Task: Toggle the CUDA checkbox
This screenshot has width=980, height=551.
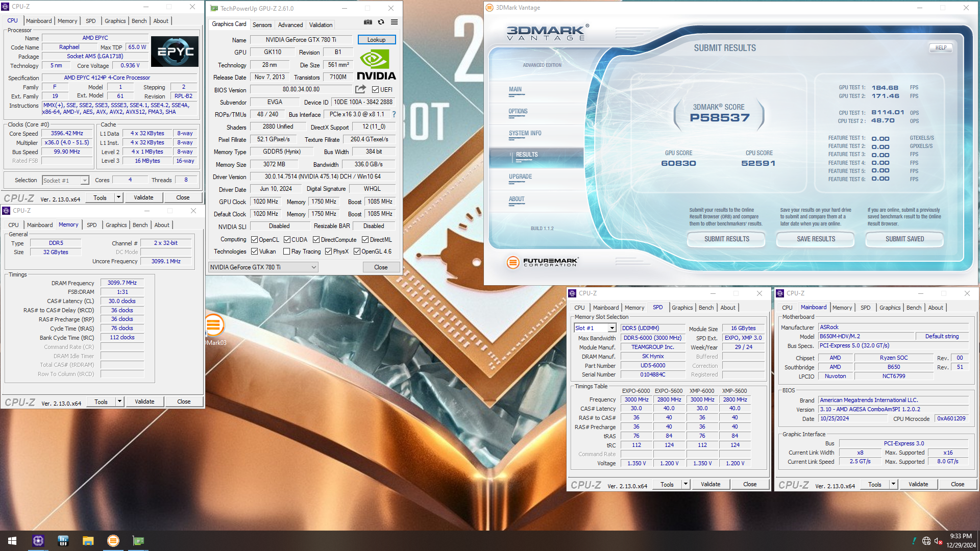Action: 287,240
